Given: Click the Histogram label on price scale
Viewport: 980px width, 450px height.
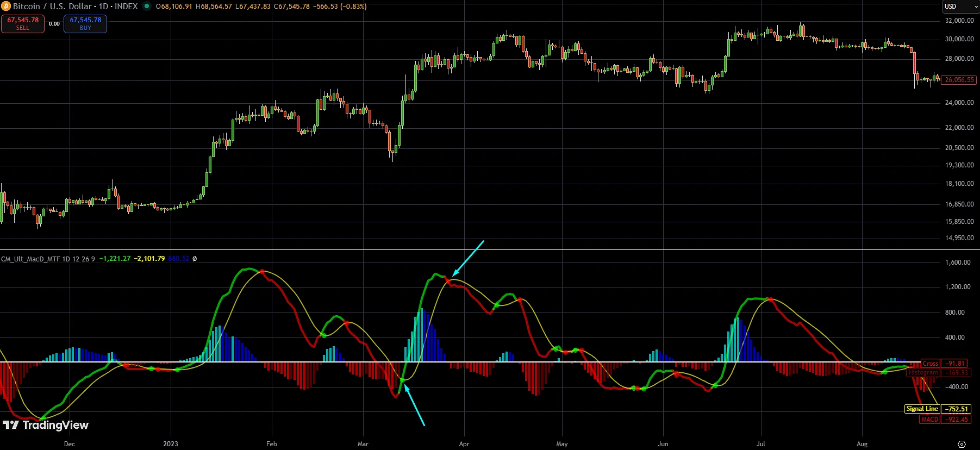Looking at the screenshot, I should [923, 373].
